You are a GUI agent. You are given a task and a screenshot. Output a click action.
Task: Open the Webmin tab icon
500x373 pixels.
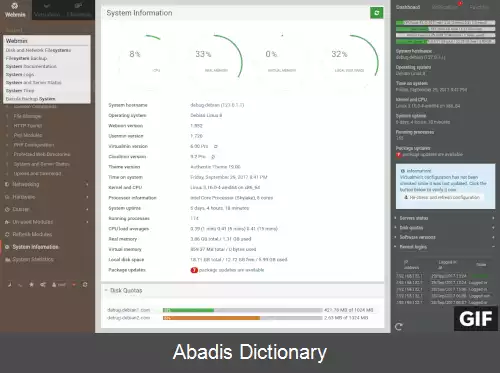[x=15, y=6]
